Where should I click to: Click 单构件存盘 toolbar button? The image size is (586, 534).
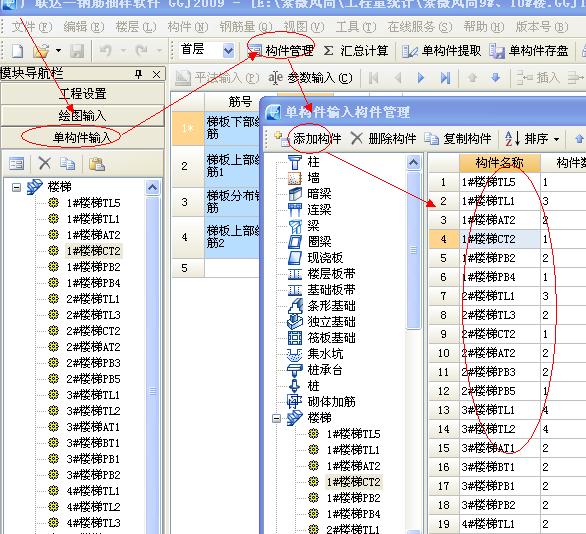529,51
